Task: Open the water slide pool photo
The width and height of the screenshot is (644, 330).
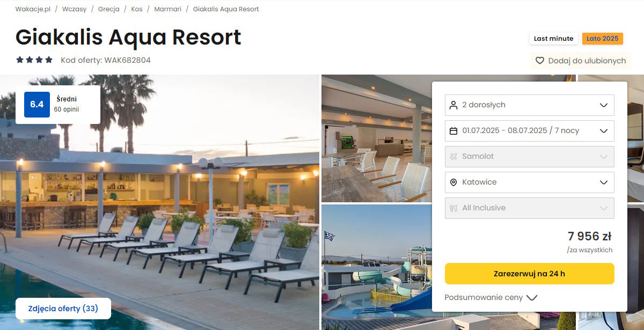Action: (377, 267)
